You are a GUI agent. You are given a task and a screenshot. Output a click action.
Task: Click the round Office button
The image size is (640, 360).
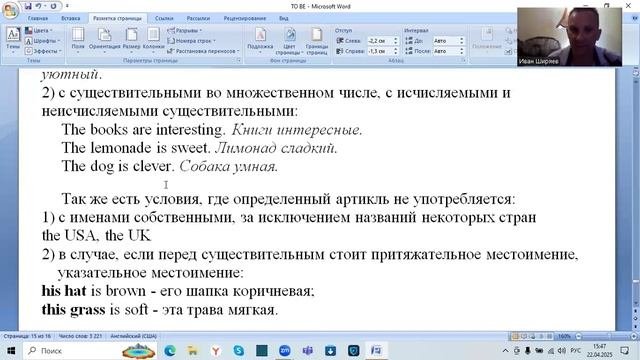click(x=10, y=10)
